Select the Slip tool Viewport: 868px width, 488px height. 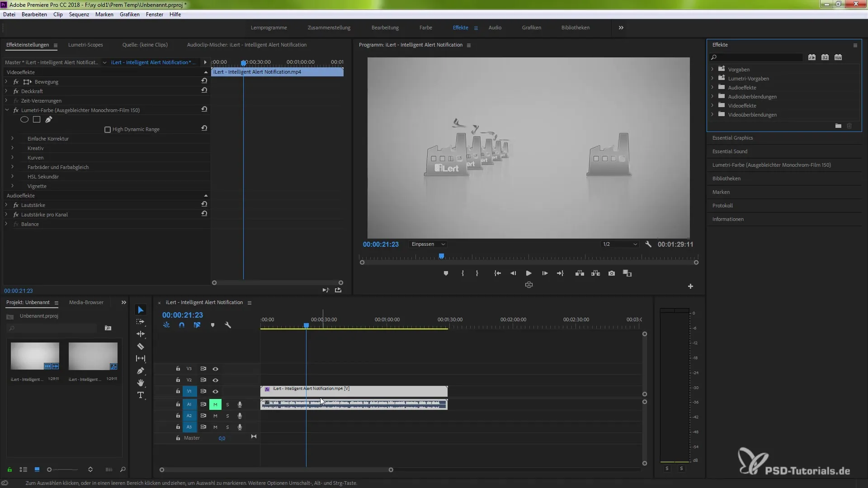point(141,358)
